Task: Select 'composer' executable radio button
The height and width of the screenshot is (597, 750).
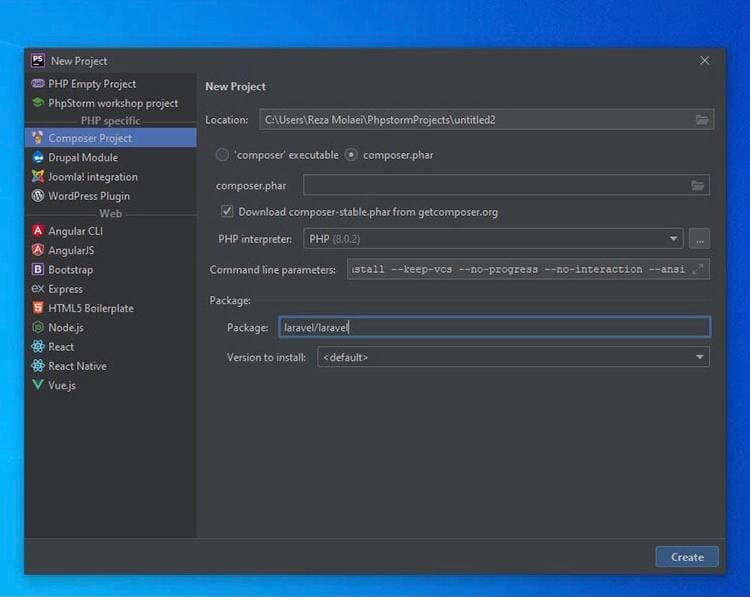Action: (x=222, y=155)
